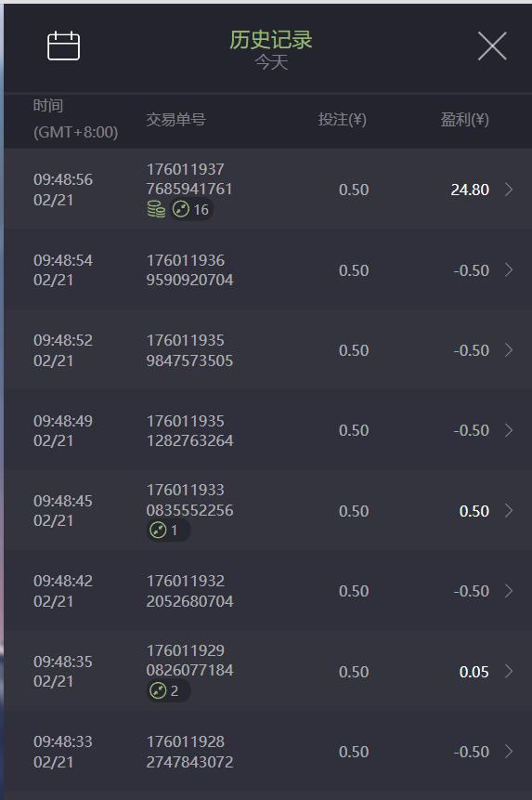Select transaction number ending 9590920704
532x800 pixels.
[x=189, y=269]
